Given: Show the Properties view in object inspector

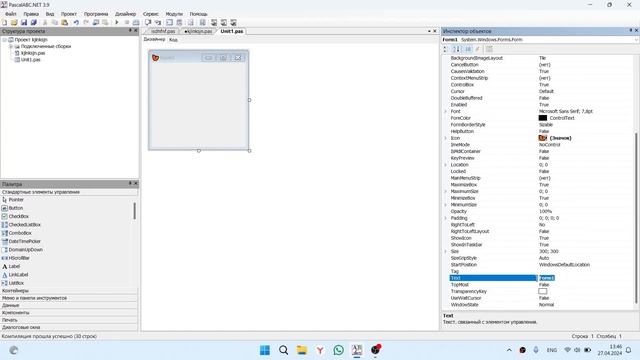Looking at the screenshot, I should point(468,49).
